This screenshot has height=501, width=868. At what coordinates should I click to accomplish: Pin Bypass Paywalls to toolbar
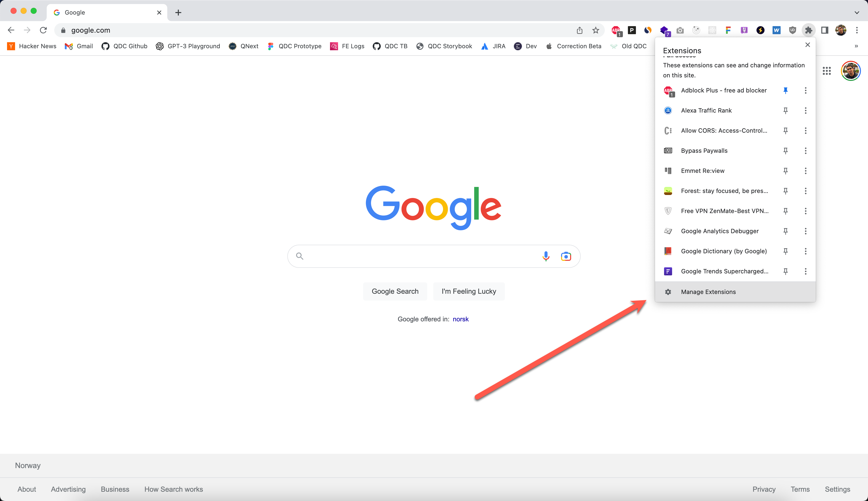pyautogui.click(x=785, y=151)
